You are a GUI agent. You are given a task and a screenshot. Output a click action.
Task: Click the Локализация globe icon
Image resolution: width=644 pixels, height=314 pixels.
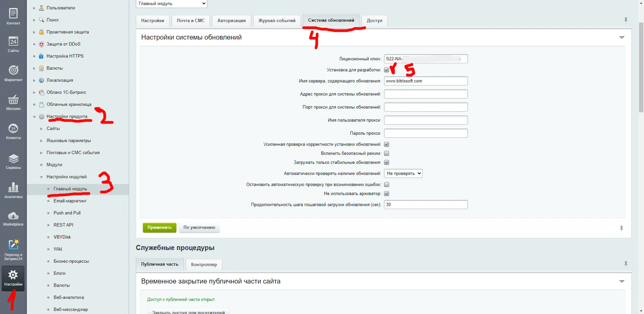pyautogui.click(x=42, y=80)
